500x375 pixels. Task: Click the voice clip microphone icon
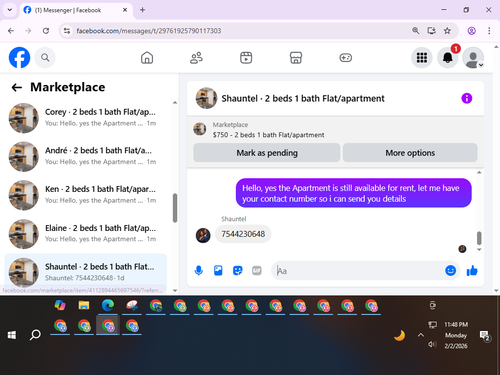199,270
